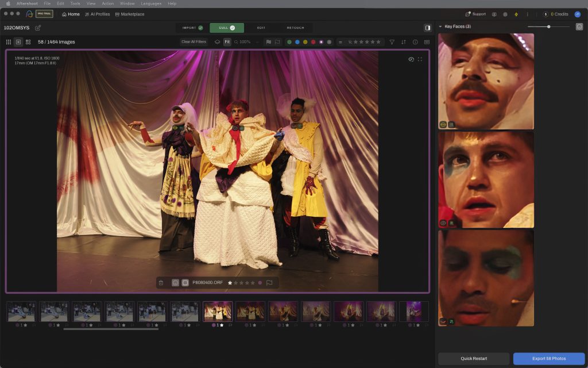Click Clear All Filters
This screenshot has width=588, height=368.
tap(194, 41)
